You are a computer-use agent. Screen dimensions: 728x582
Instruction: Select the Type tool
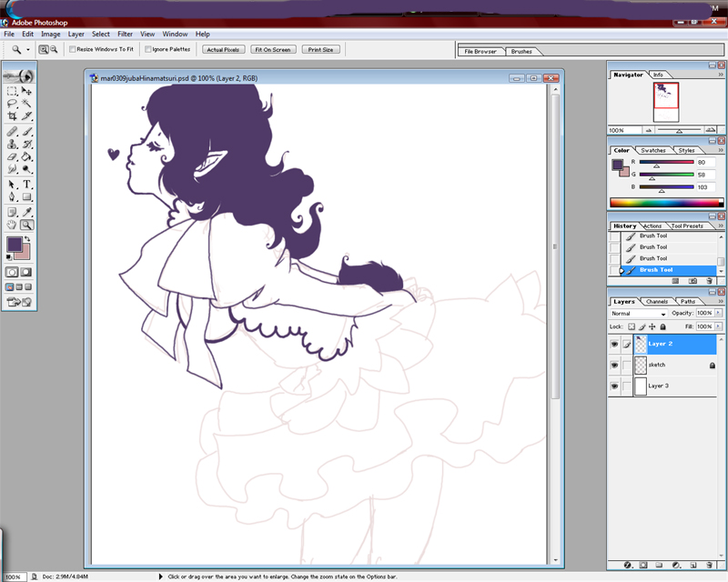coord(27,184)
